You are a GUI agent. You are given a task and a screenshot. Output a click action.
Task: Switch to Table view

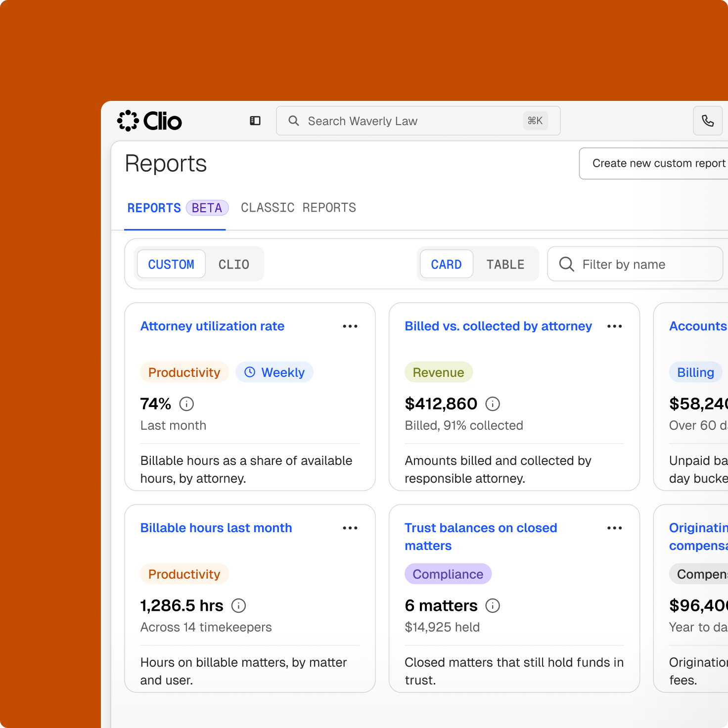[505, 264]
